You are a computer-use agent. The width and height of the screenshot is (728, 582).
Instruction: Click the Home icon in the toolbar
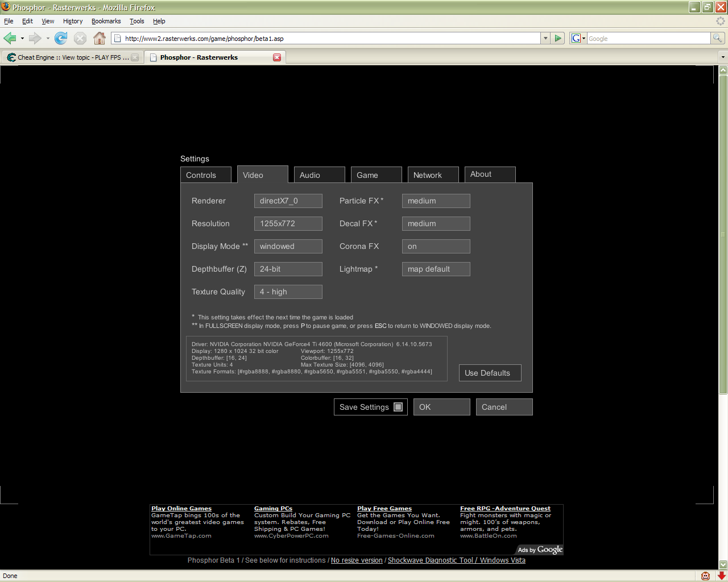coord(100,38)
